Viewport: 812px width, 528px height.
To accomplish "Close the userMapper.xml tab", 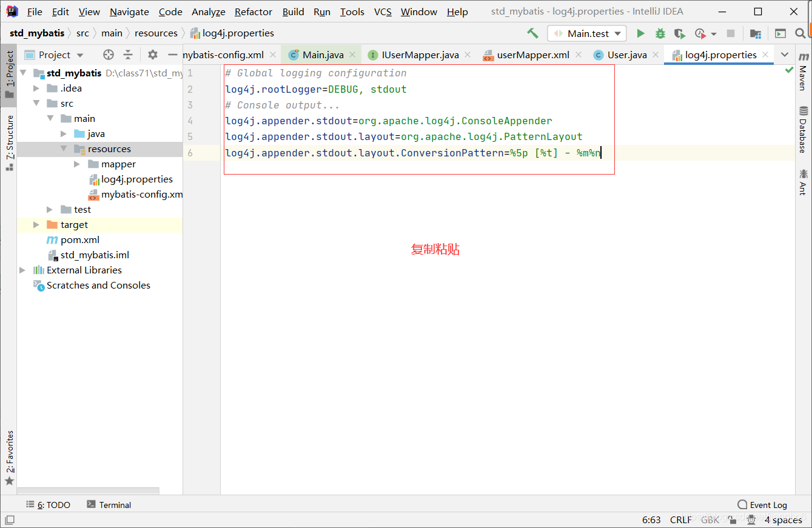I will (578, 55).
